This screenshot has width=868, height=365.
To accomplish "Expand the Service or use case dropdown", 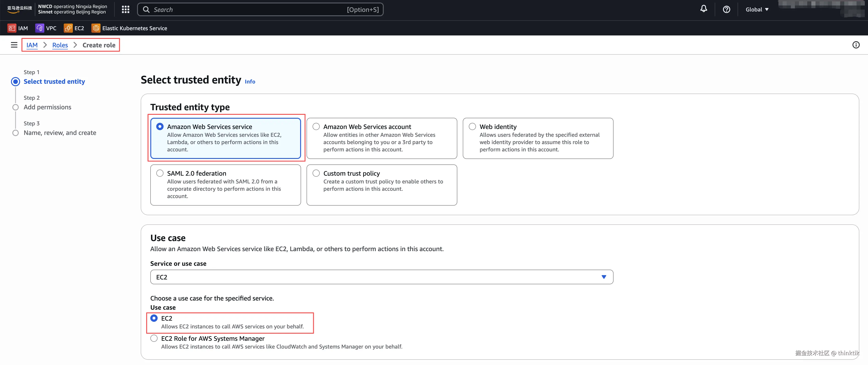I will click(381, 277).
